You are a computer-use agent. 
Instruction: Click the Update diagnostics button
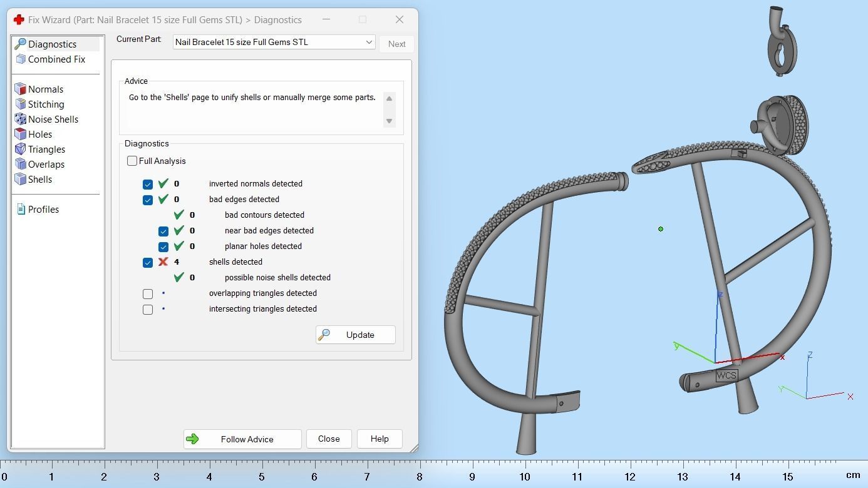356,335
